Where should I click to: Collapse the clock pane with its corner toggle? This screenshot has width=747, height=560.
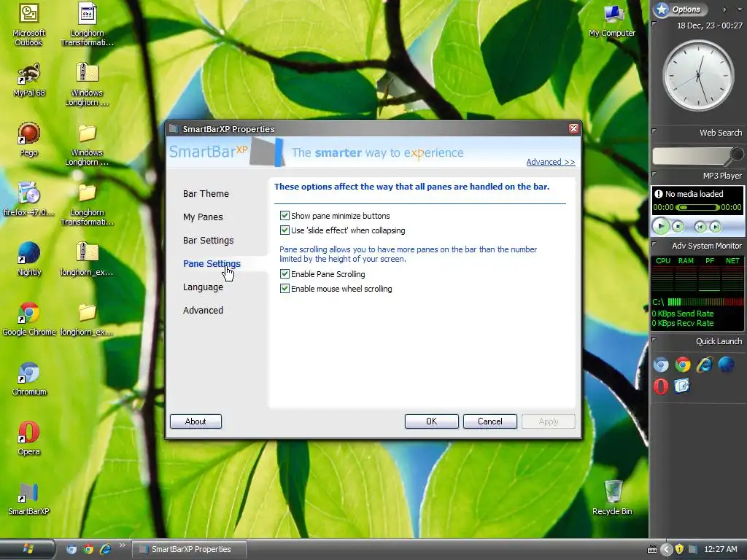(654, 23)
